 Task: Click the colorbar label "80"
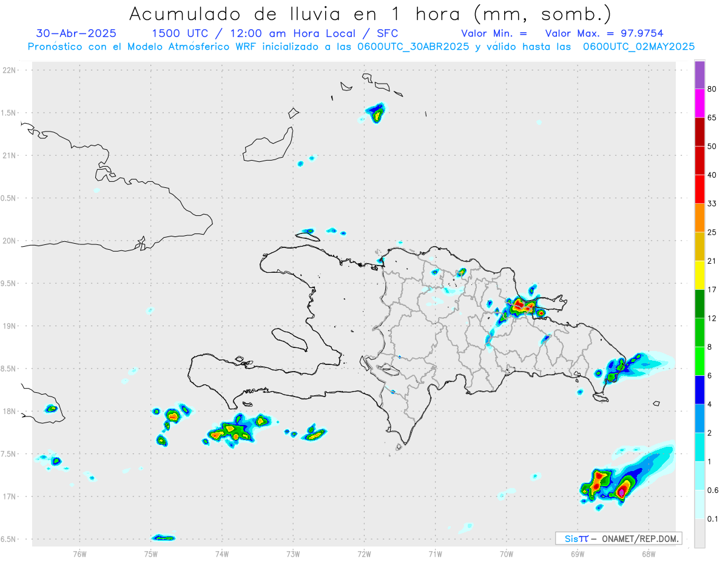pos(712,90)
